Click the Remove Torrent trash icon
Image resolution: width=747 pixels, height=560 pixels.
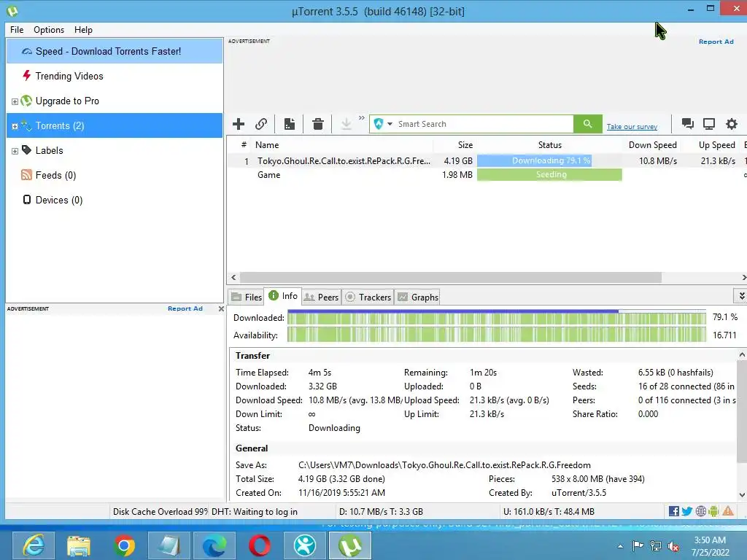click(x=318, y=124)
